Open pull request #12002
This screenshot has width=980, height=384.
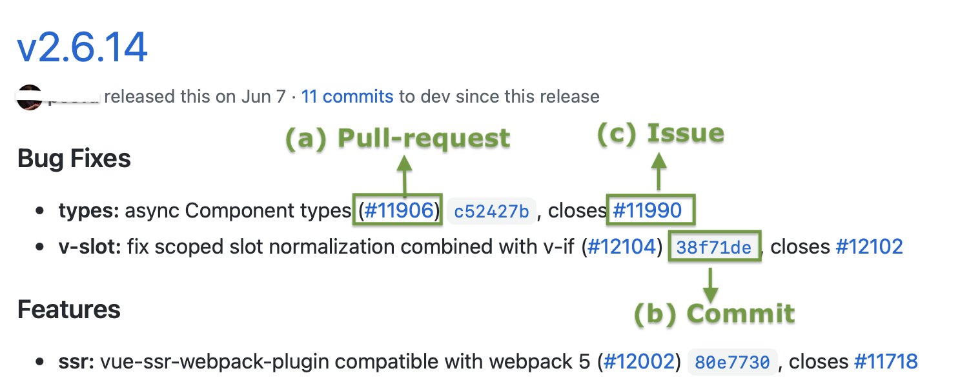click(639, 361)
